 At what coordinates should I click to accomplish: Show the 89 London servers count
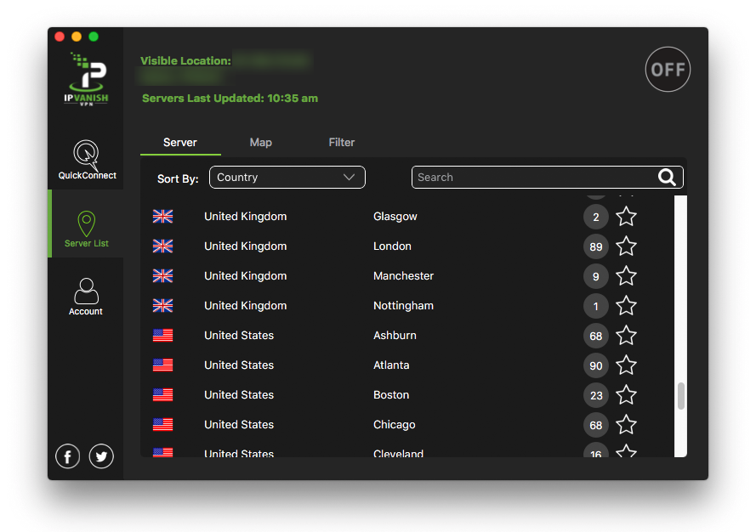point(596,246)
